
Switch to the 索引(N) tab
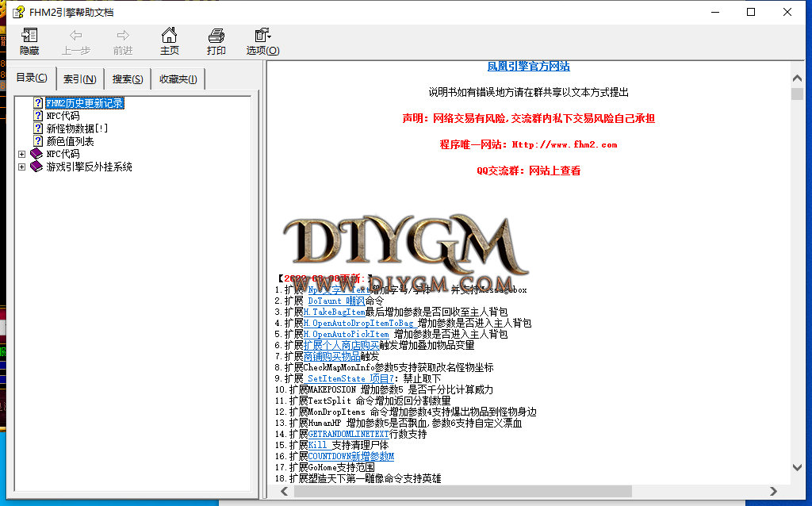tap(80, 79)
